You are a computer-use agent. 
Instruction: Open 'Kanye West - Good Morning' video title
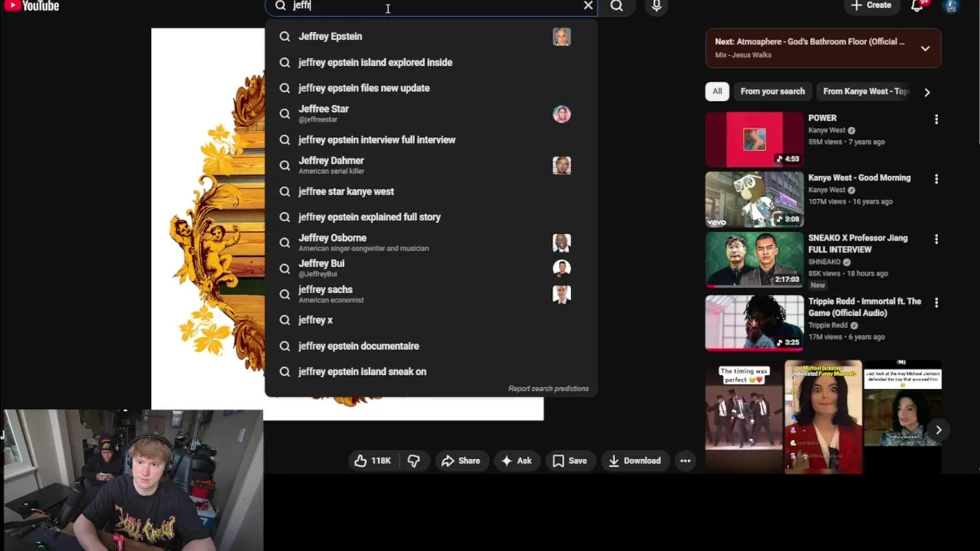(859, 178)
